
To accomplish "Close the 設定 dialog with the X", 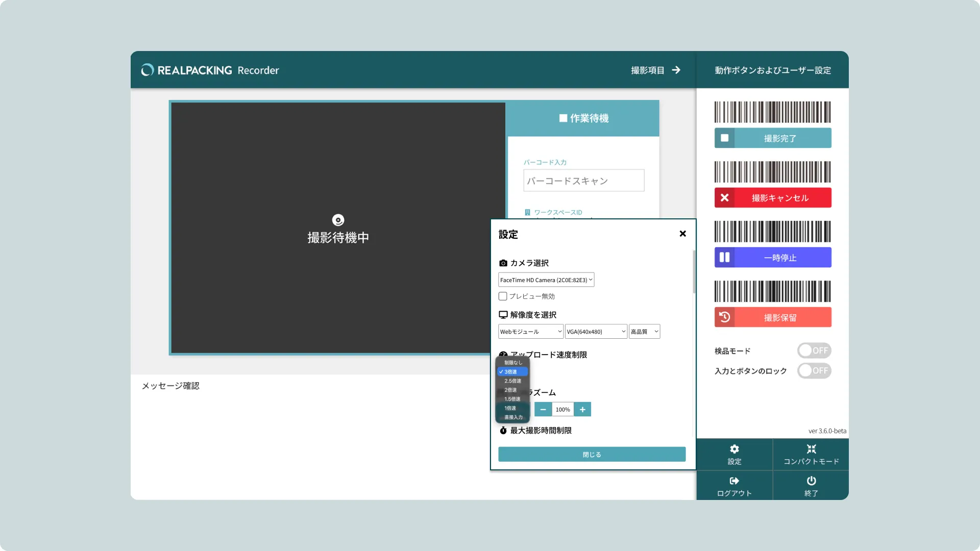I will point(682,234).
